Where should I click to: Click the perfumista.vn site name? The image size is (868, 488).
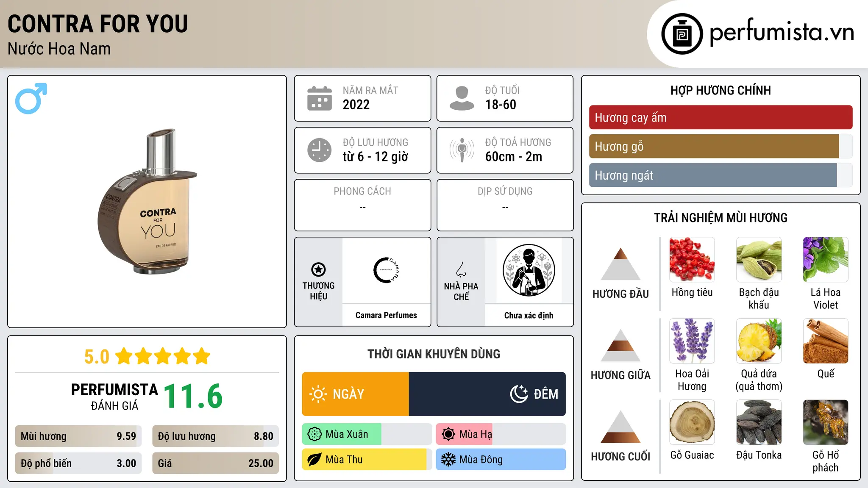(x=782, y=32)
